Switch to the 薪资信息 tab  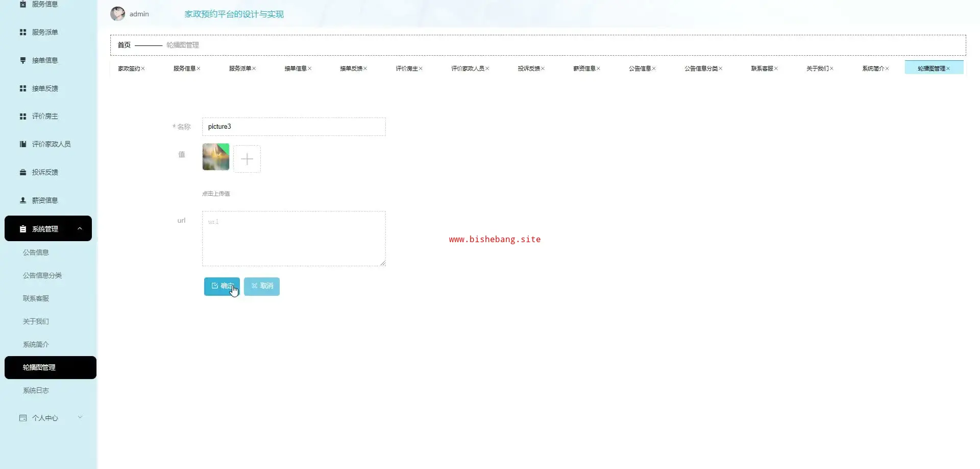pos(584,68)
